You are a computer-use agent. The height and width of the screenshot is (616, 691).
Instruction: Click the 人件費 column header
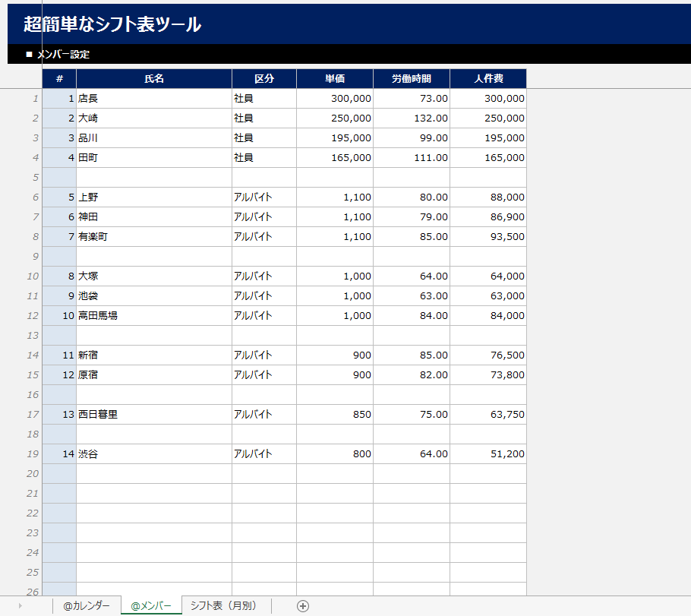click(488, 78)
